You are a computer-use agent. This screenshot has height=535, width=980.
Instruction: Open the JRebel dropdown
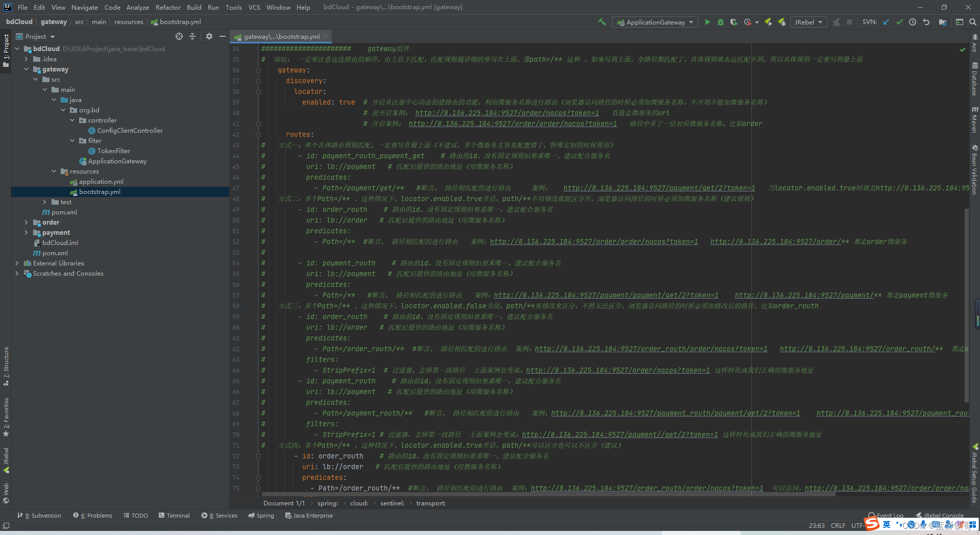[x=808, y=22]
